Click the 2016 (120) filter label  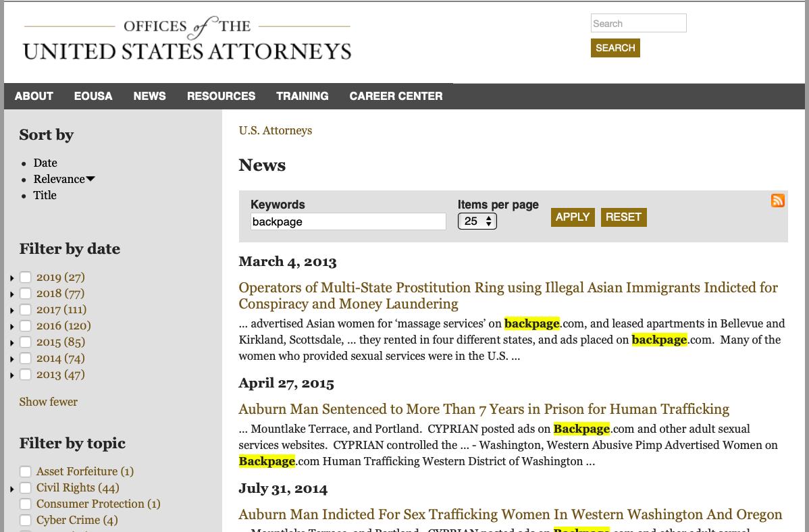point(63,325)
